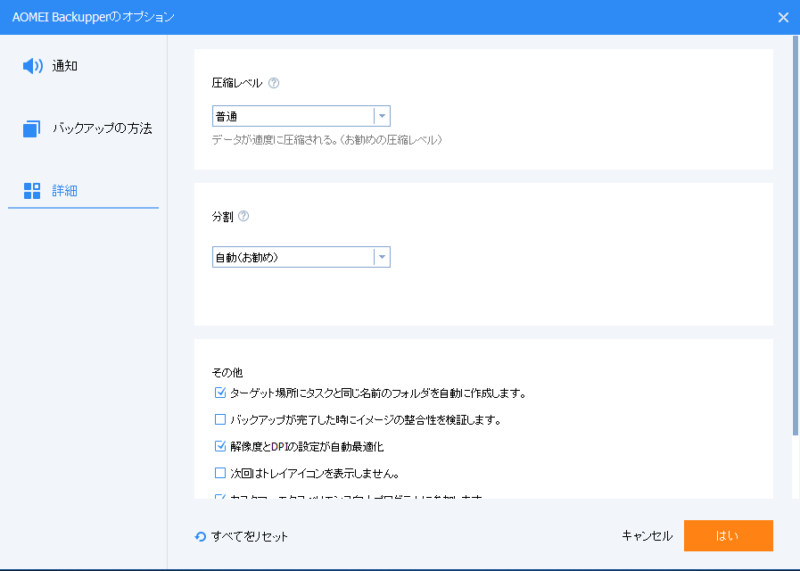The width and height of the screenshot is (800, 571).
Task: Enable バックアップ完了時 image integrity verification
Action: tap(221, 420)
